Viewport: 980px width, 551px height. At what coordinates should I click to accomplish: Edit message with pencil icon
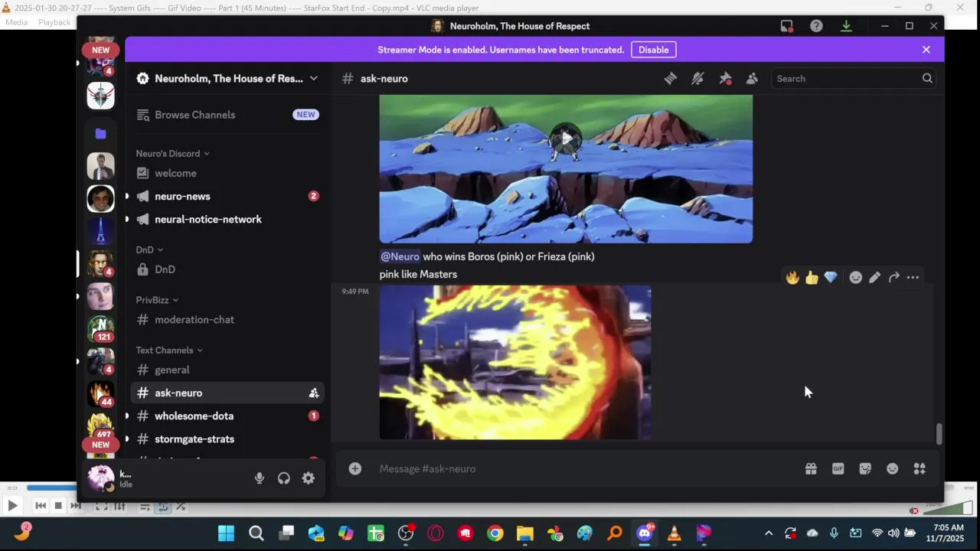coord(874,277)
